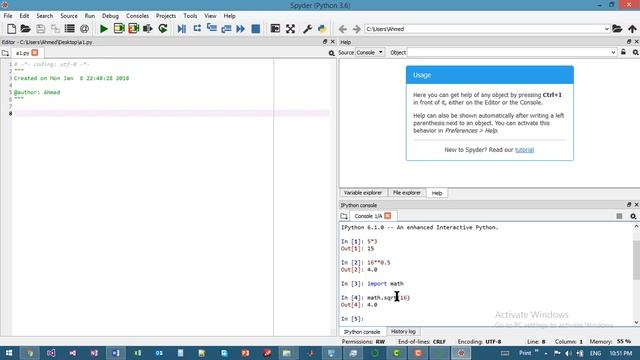Create a new file from the toolbar
The image size is (640, 360).
point(11,29)
